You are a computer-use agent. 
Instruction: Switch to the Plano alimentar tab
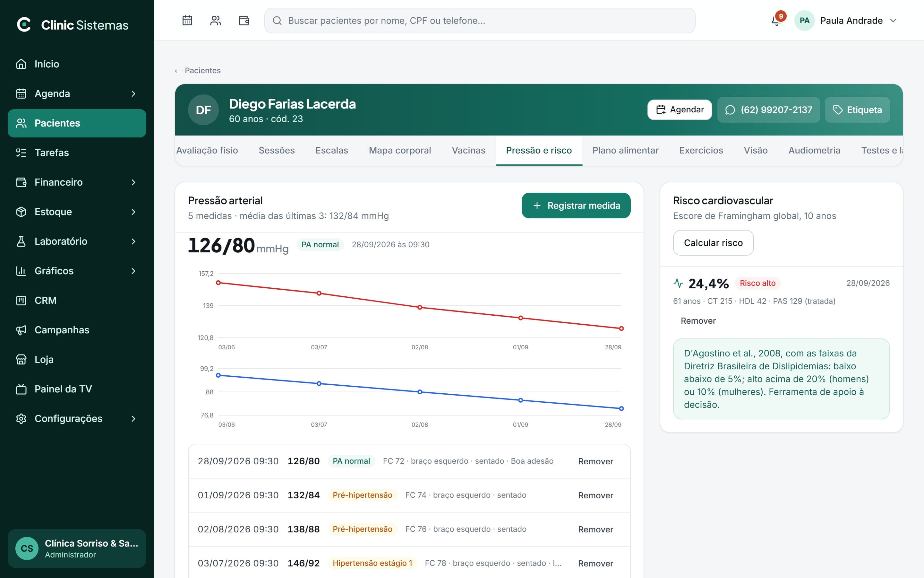[x=625, y=150]
